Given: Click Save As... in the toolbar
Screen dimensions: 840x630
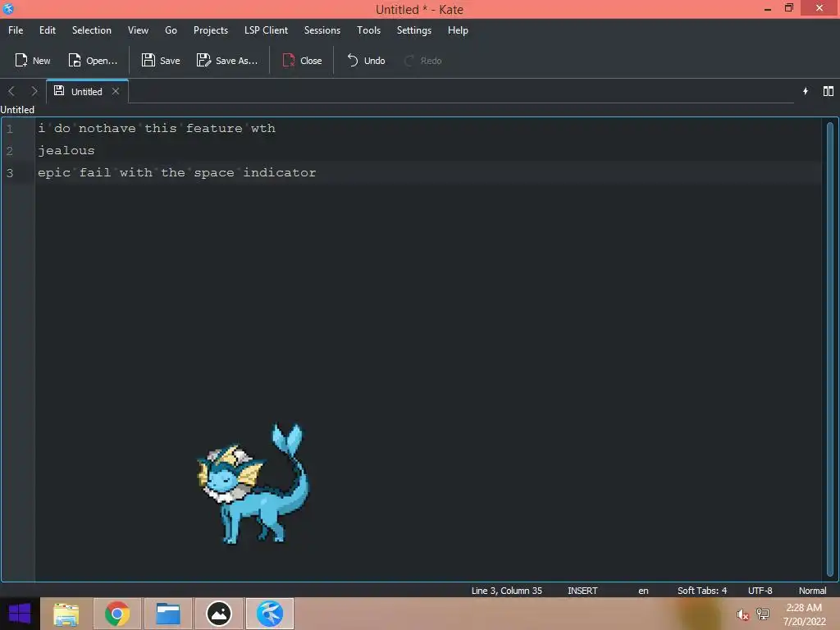Looking at the screenshot, I should [x=227, y=61].
